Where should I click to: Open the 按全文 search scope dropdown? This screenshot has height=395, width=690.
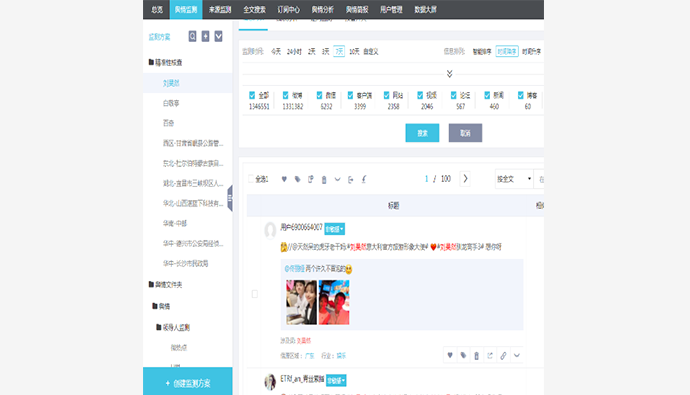[x=514, y=179]
